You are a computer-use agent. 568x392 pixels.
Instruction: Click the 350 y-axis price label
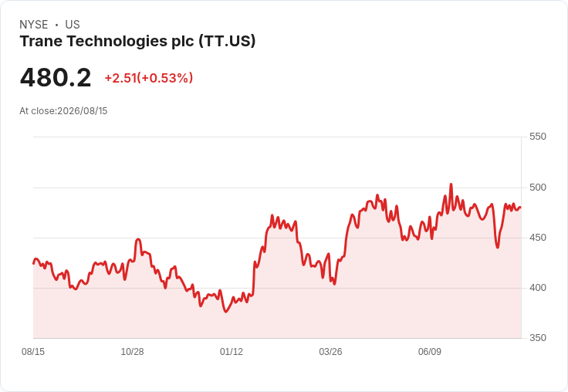[538, 338]
